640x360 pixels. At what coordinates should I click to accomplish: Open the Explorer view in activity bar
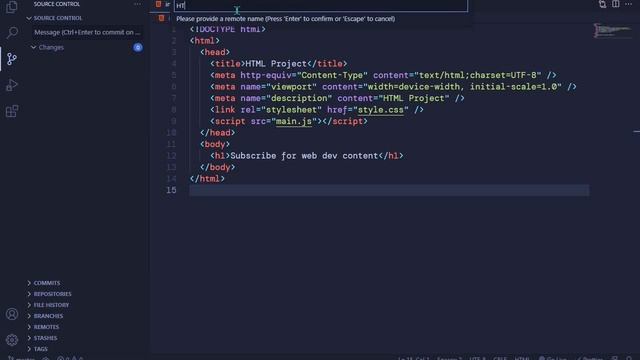click(x=12, y=7)
